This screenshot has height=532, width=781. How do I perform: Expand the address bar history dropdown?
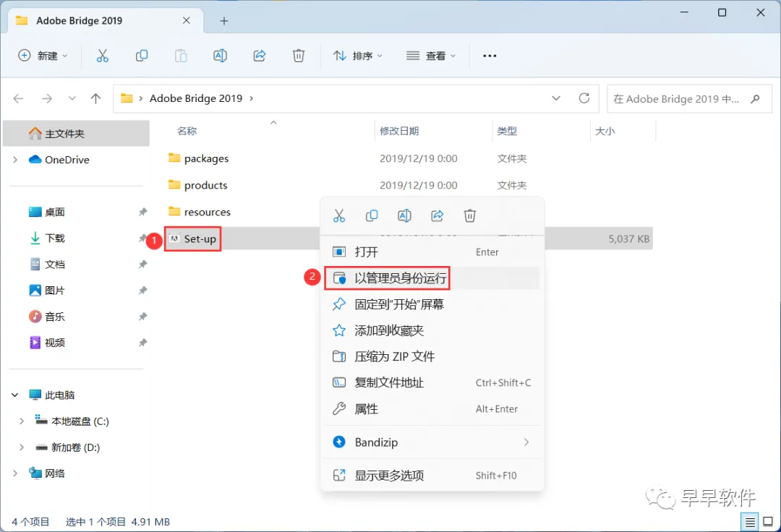pyautogui.click(x=556, y=98)
